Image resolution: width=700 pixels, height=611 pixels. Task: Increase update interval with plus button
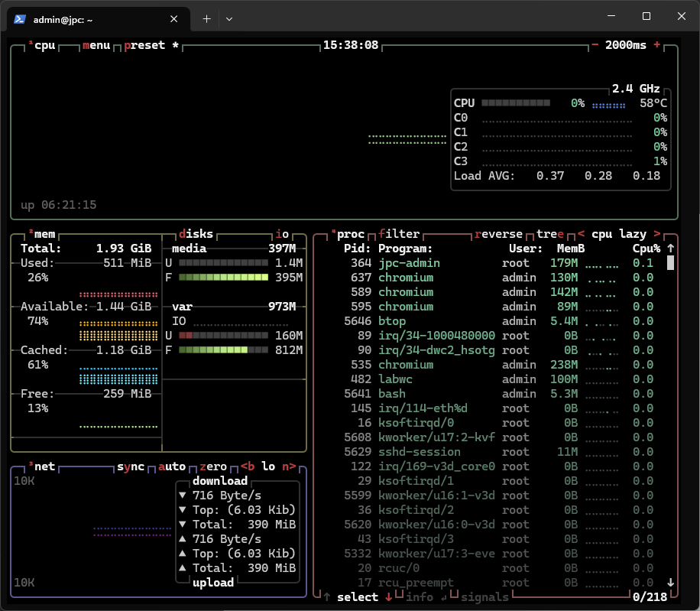656,45
